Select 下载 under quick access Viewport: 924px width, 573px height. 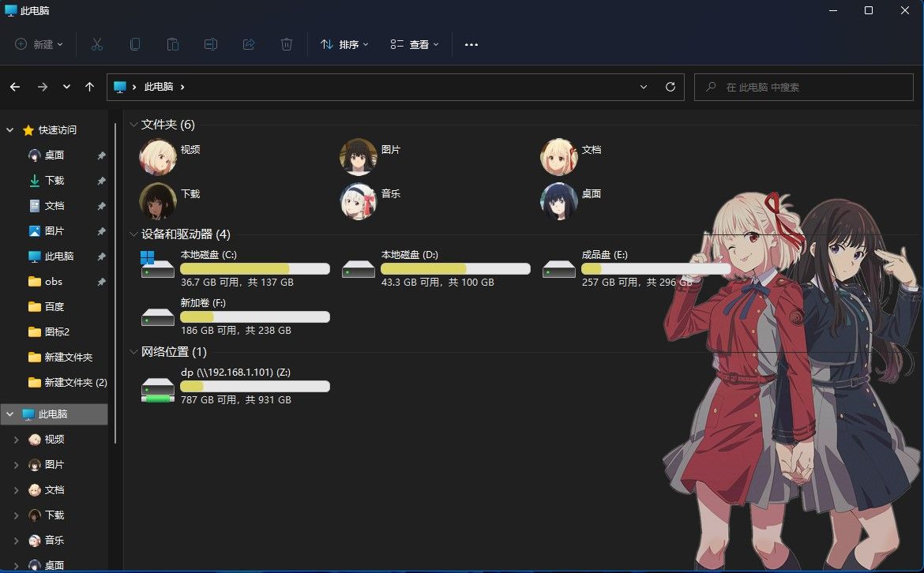(54, 180)
